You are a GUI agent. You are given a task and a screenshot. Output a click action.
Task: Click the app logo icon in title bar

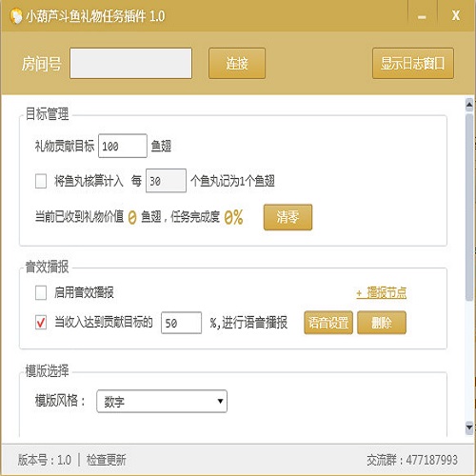click(x=15, y=15)
